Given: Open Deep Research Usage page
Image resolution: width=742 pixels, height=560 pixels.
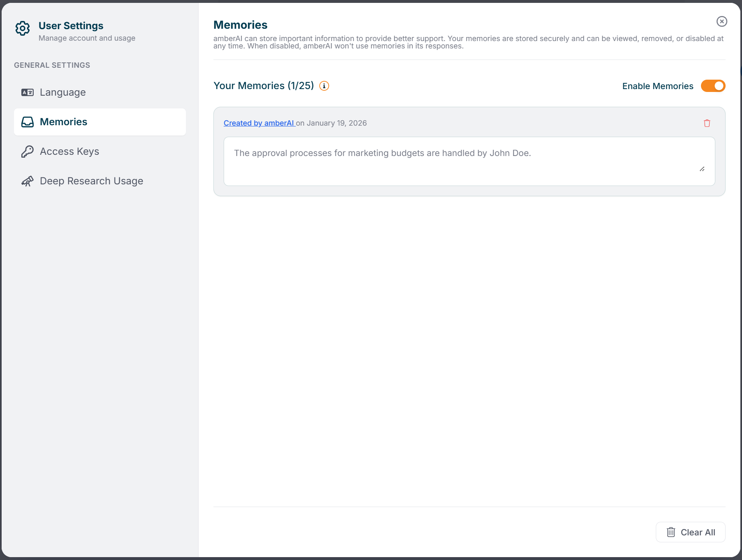Looking at the screenshot, I should [91, 181].
